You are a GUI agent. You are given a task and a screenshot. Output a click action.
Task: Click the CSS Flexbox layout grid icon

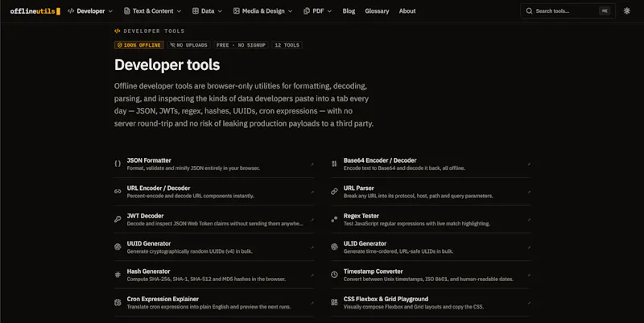coord(334,302)
